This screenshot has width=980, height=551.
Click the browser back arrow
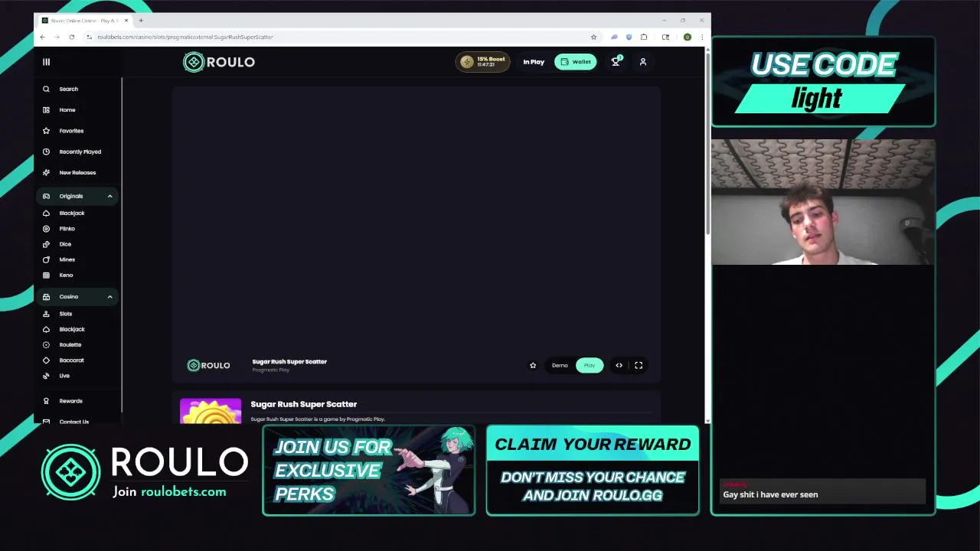(42, 37)
